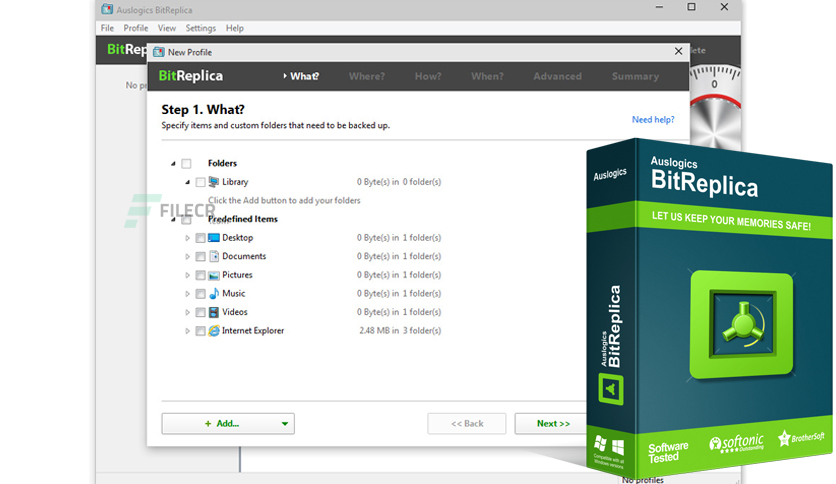
Task: Select the Videos row label
Action: pyautogui.click(x=235, y=312)
